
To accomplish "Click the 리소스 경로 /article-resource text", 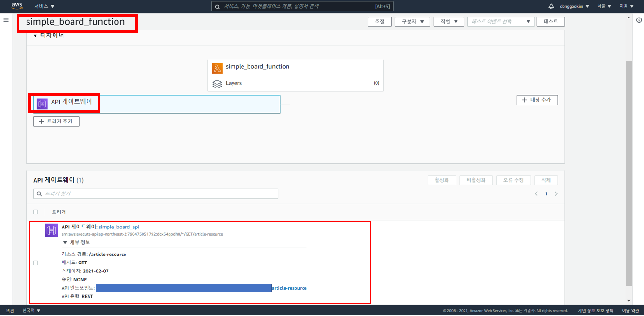I will click(x=94, y=255).
